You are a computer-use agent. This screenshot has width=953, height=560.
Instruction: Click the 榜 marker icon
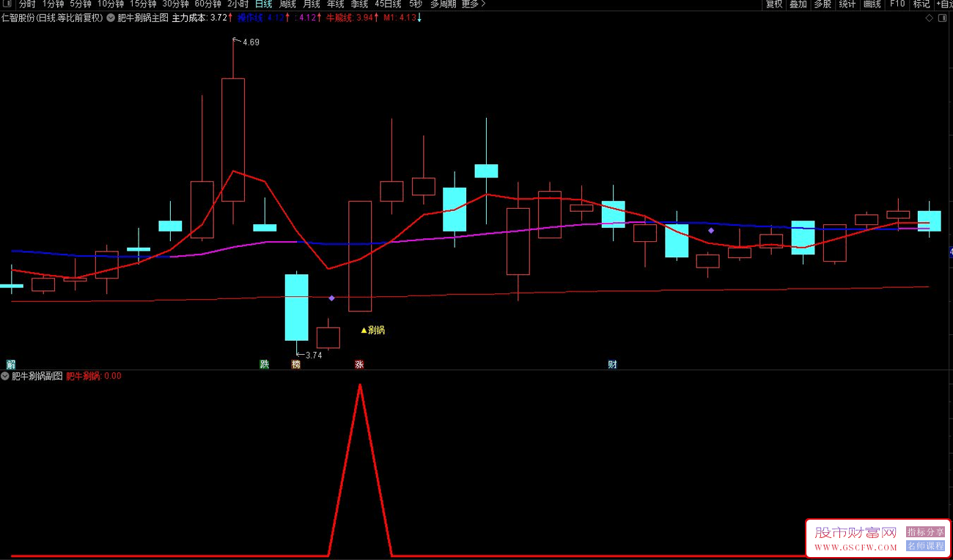(295, 364)
